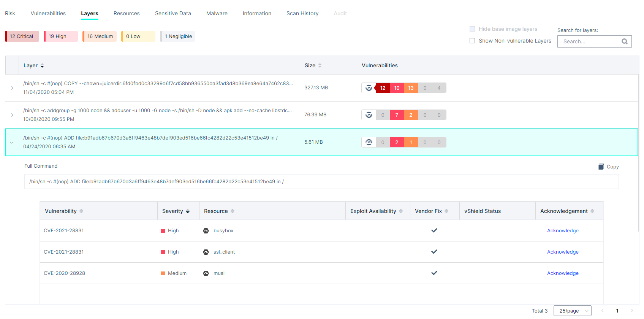Viewport: 644px width, 319px height.
Task: Click the Copy label beside Full Command
Action: (613, 167)
